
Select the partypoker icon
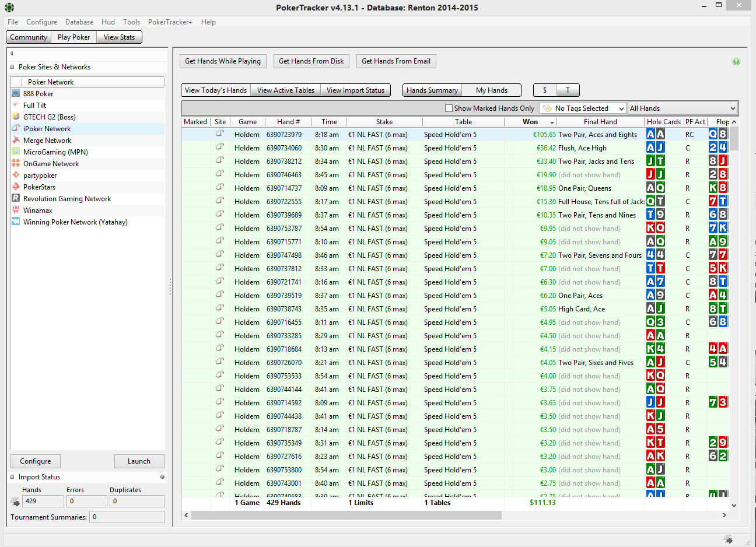click(x=16, y=175)
